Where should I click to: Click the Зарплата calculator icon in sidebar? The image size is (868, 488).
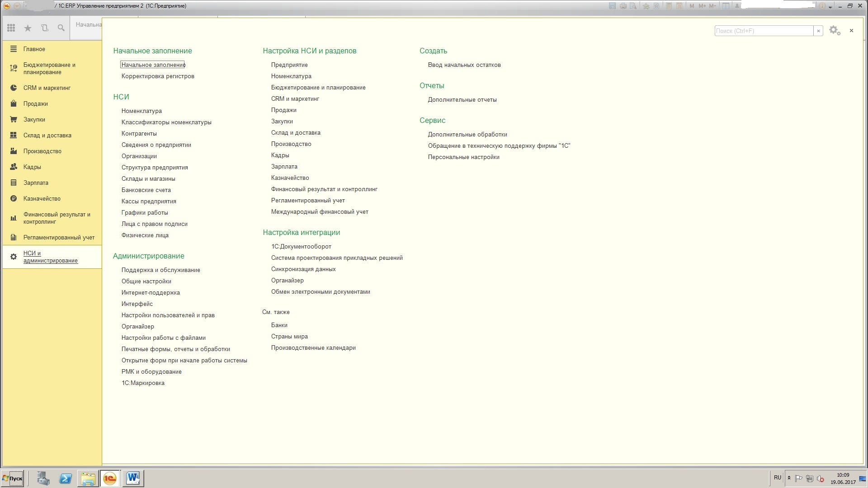click(x=14, y=183)
